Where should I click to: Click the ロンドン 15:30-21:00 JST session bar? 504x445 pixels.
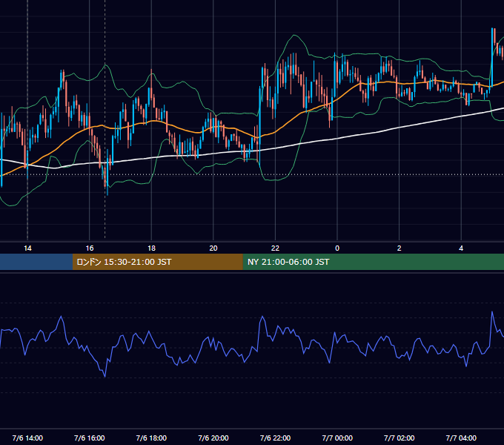click(x=157, y=262)
